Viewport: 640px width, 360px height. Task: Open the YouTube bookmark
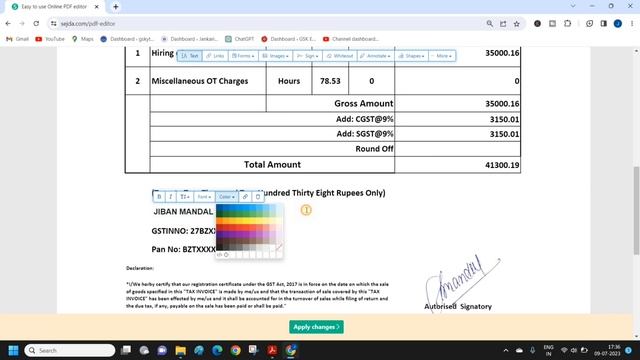pyautogui.click(x=50, y=39)
